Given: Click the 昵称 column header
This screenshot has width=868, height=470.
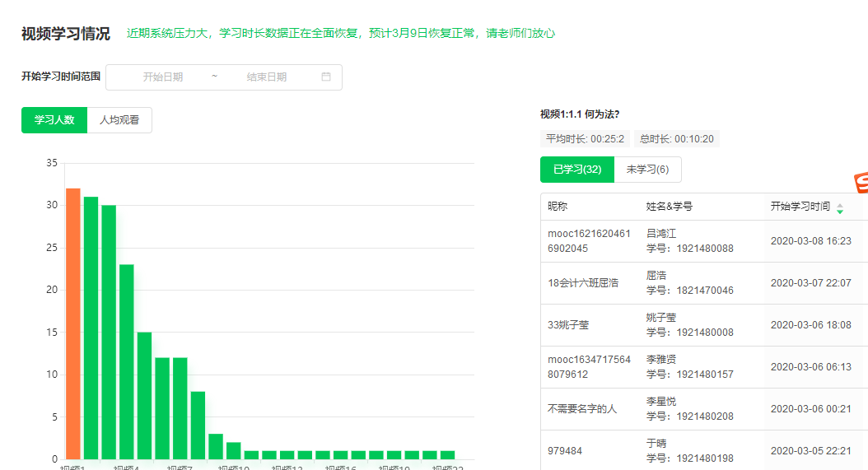Looking at the screenshot, I should (558, 207).
